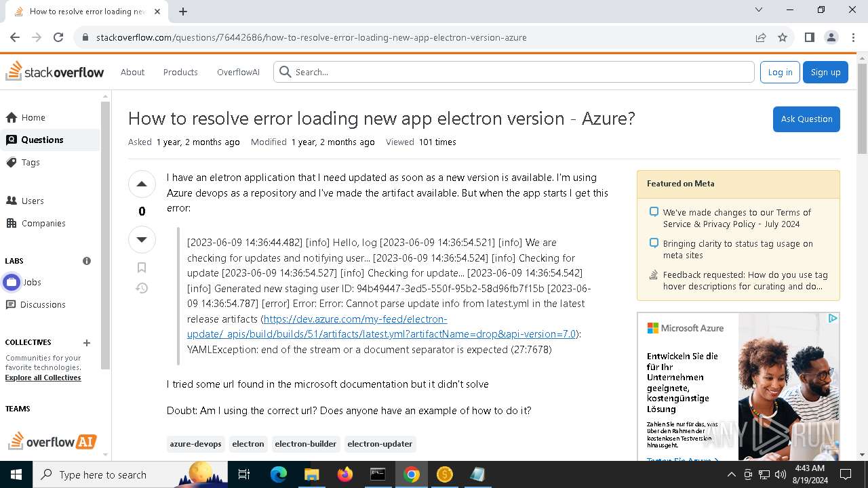
Task: Open the overflowAI Teams banner
Action: [52, 441]
